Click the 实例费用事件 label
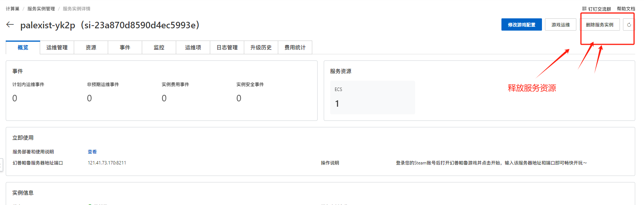The height and width of the screenshot is (205, 644). pos(175,85)
